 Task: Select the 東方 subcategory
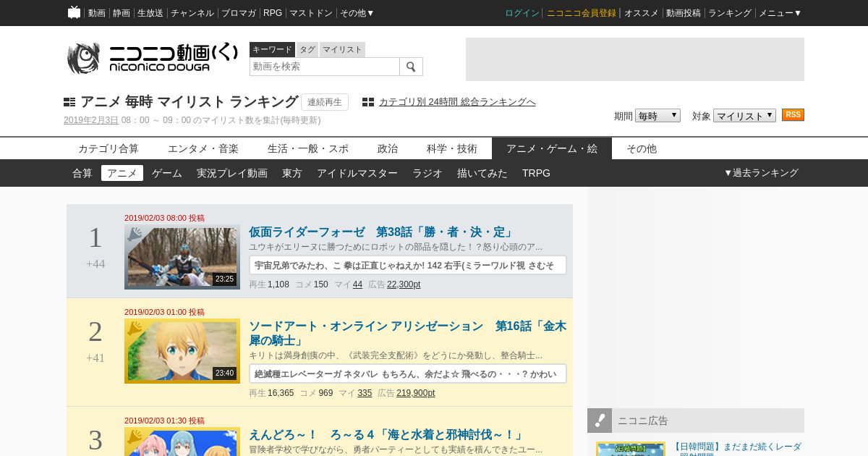(292, 173)
